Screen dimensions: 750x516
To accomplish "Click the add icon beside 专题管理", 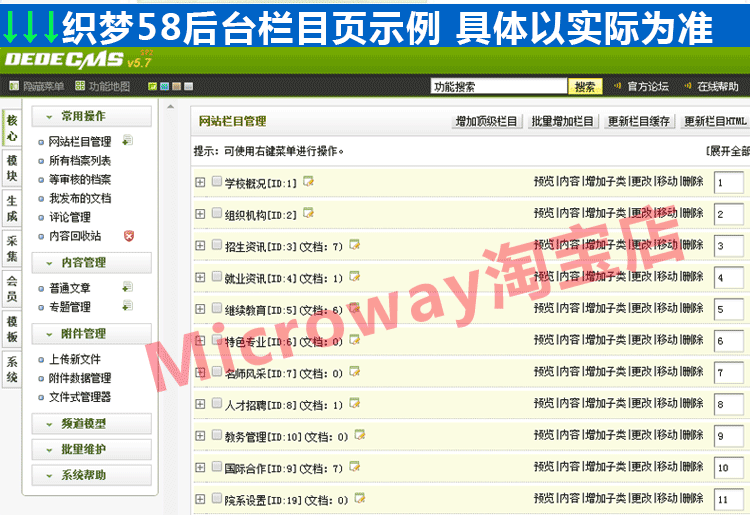I will pyautogui.click(x=127, y=306).
